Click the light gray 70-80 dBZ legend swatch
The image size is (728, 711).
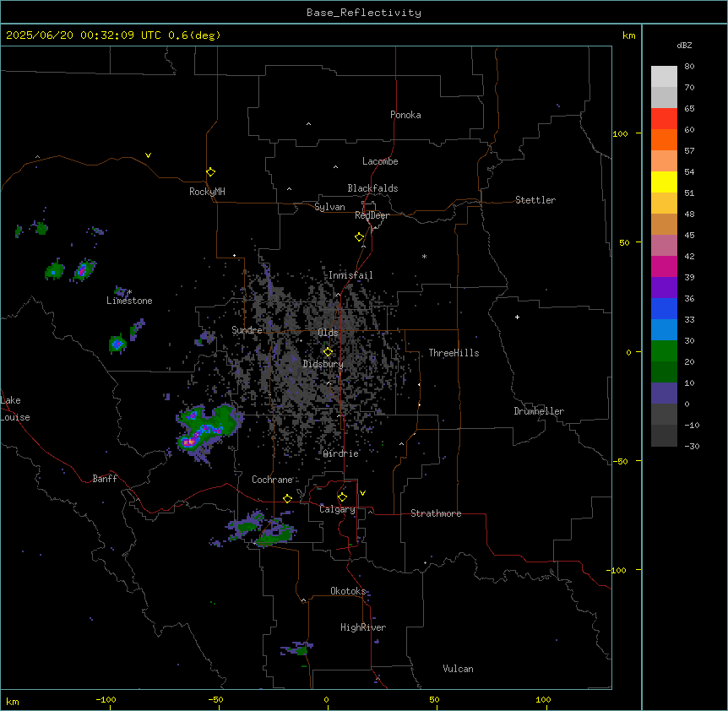(x=664, y=77)
